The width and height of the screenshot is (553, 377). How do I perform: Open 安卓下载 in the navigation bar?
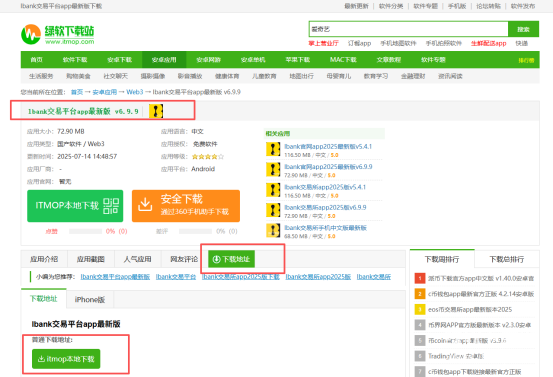120,60
